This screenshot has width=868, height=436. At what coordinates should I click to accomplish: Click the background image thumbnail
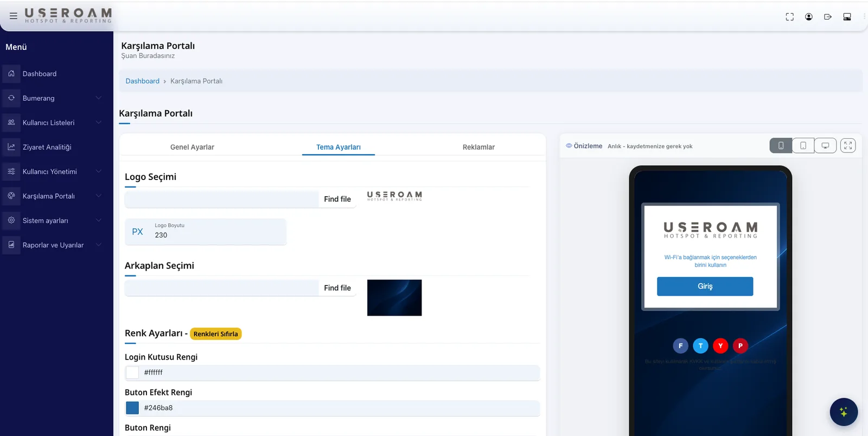pyautogui.click(x=394, y=298)
